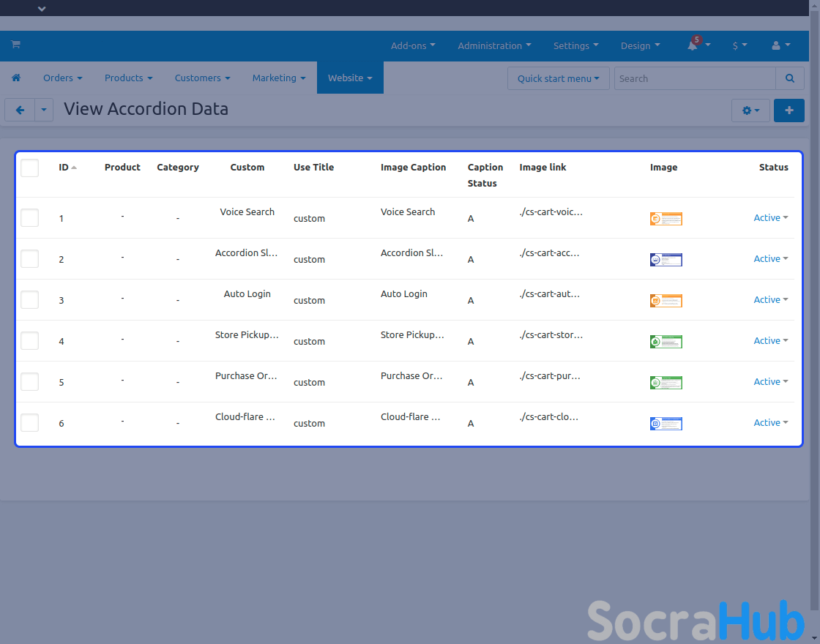
Task: Click the search magnifier button
Action: click(789, 78)
